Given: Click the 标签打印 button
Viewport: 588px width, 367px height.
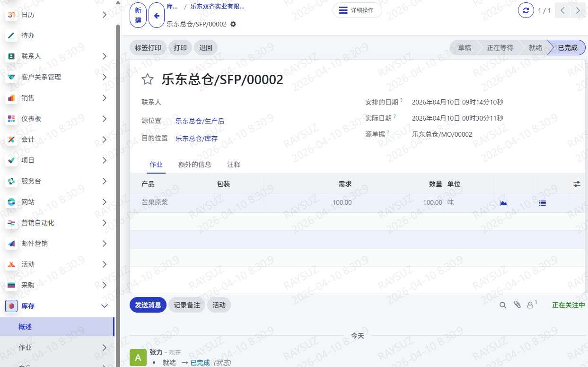Looking at the screenshot, I should tap(148, 48).
